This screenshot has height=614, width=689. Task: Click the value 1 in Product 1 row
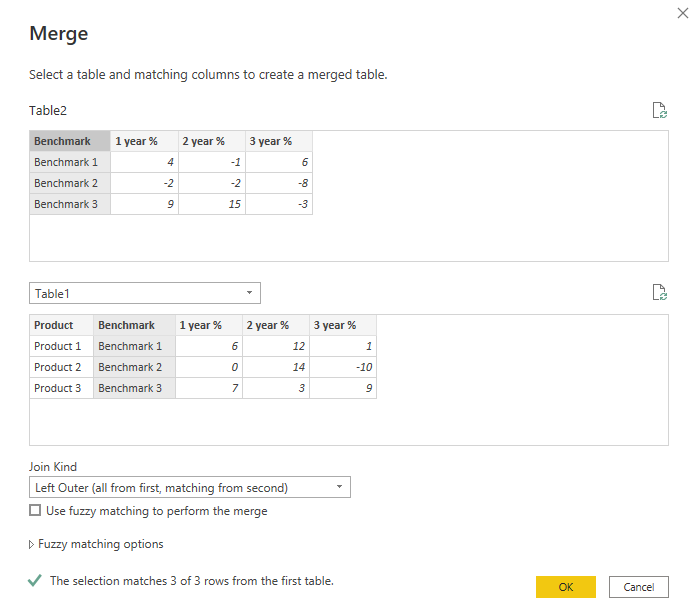[343, 346]
